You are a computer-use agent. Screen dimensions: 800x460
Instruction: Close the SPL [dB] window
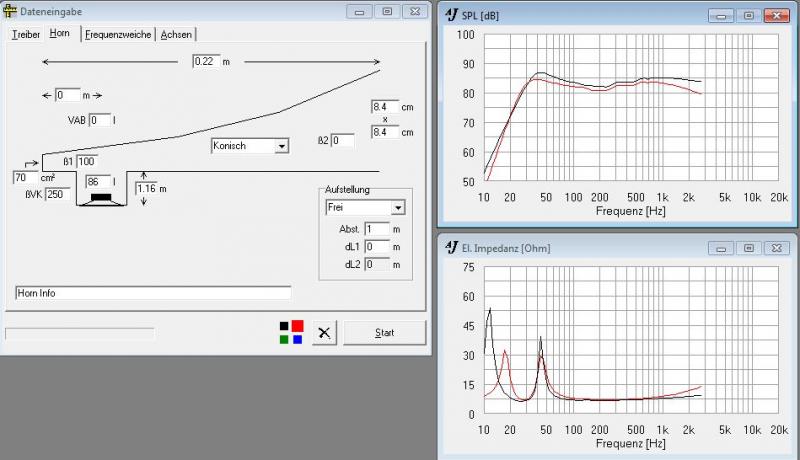pos(777,16)
